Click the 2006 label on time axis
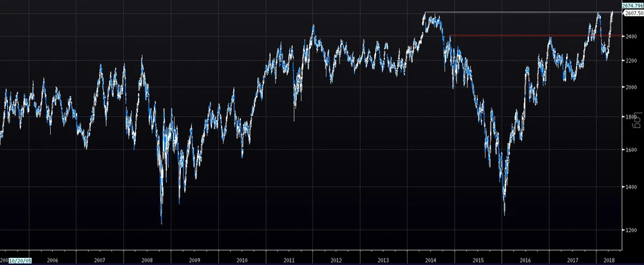 click(x=52, y=260)
